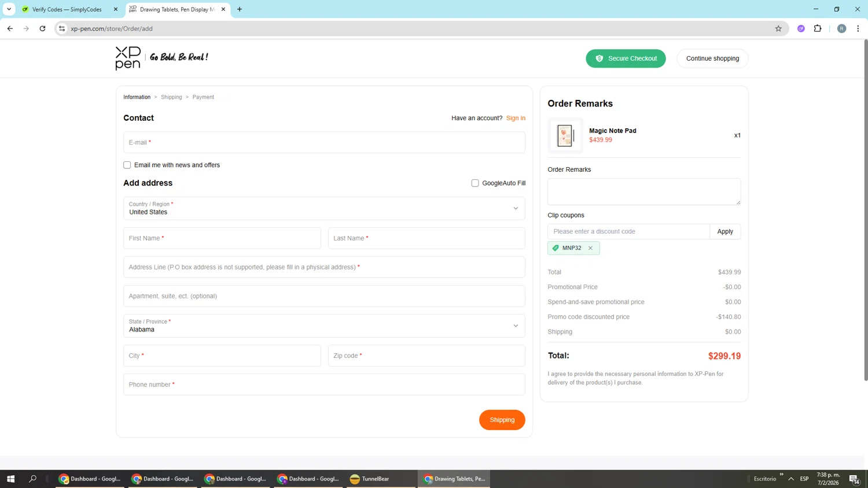Show hidden system tray icons
Image resolution: width=868 pixels, height=488 pixels.
pos(791,479)
